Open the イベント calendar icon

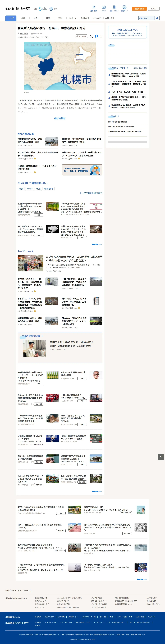coord(104,7)
